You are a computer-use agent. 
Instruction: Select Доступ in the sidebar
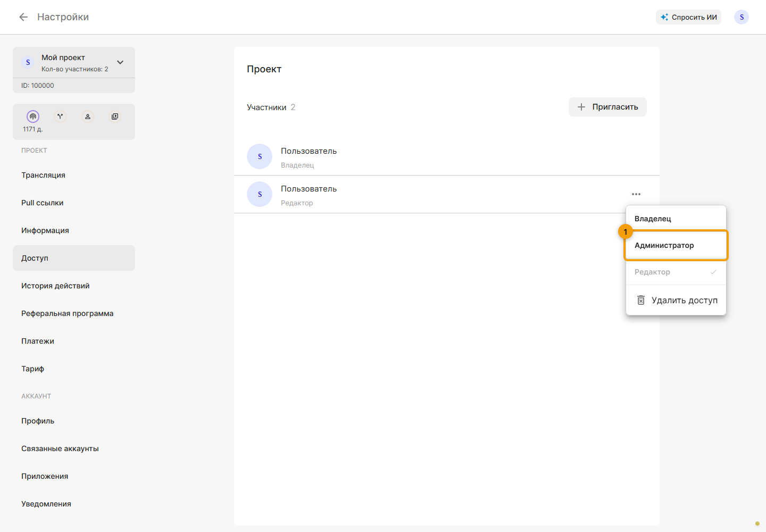(74, 258)
